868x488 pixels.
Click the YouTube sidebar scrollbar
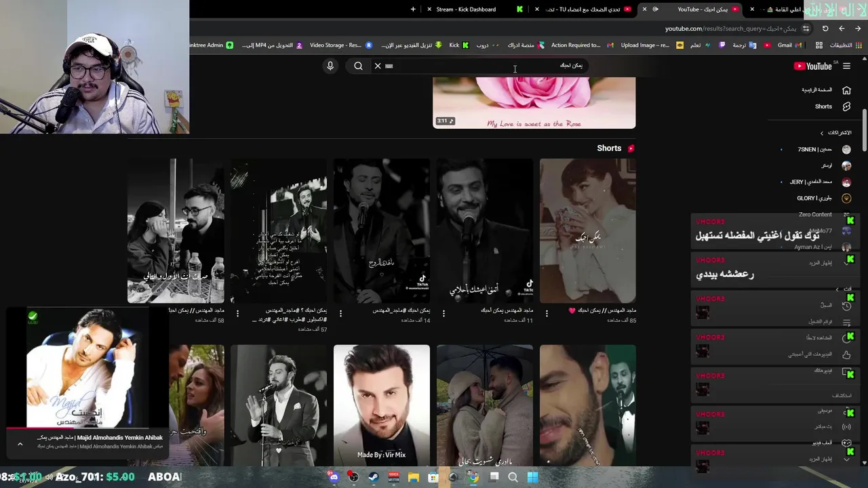pyautogui.click(x=864, y=130)
